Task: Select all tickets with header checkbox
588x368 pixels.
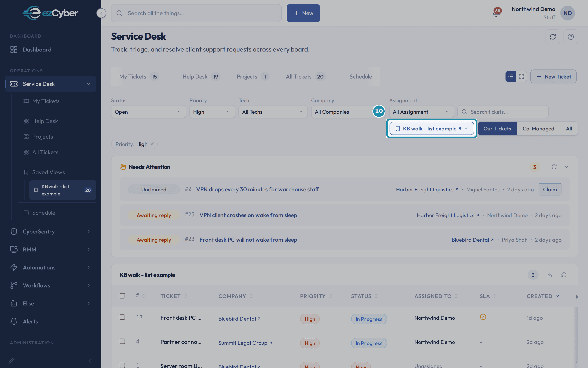Action: 122,296
